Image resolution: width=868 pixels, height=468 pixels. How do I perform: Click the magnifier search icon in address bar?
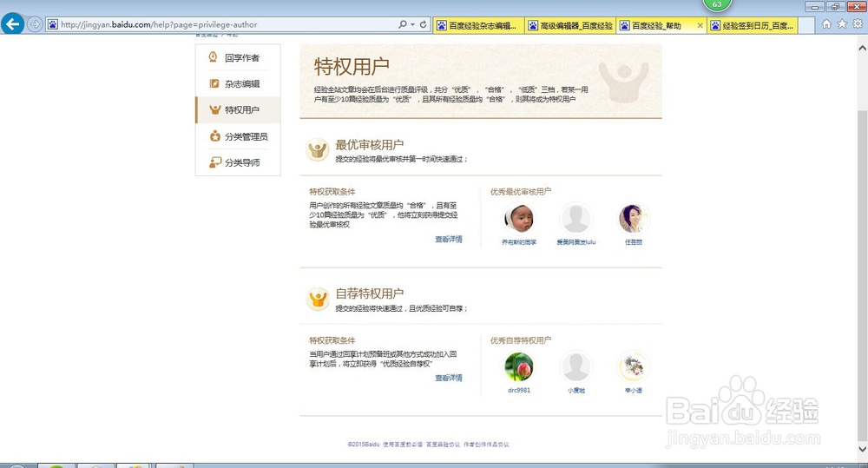pos(403,24)
